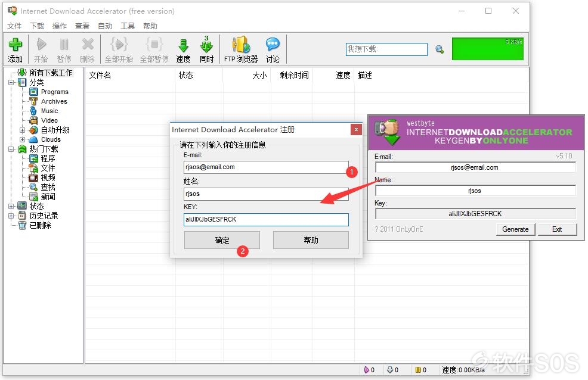The width and height of the screenshot is (588, 380).
Task: Select the Music category
Action: click(49, 111)
